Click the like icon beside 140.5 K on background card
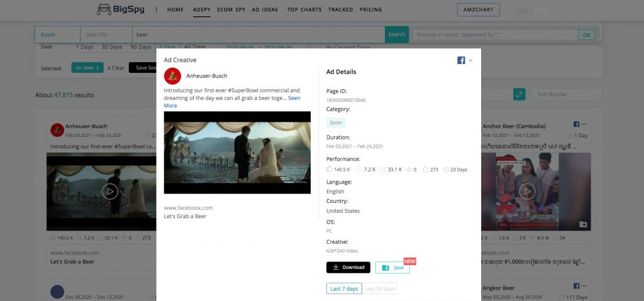 tap(53, 238)
